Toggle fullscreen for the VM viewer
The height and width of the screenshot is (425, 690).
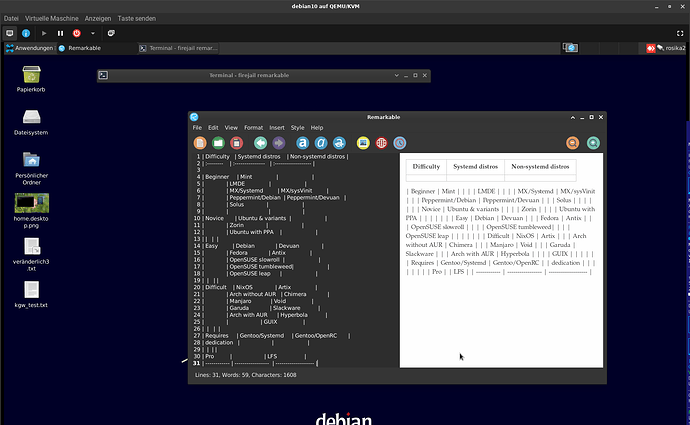coord(680,33)
